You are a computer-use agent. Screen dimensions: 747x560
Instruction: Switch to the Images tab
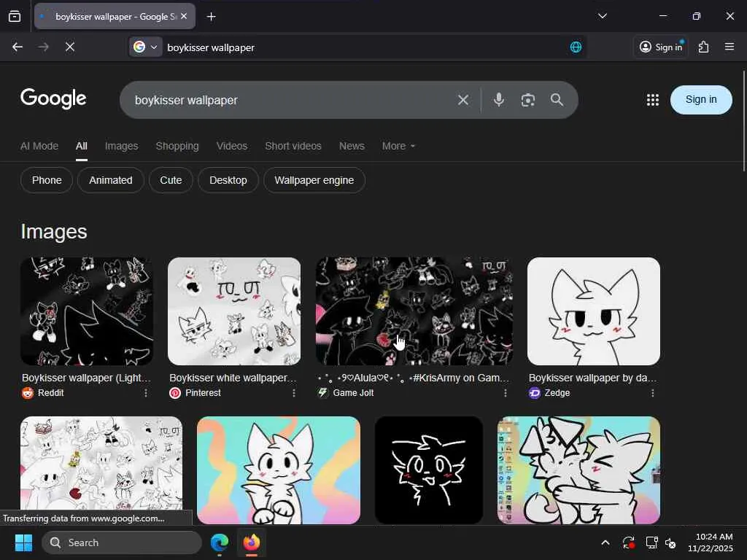click(122, 146)
